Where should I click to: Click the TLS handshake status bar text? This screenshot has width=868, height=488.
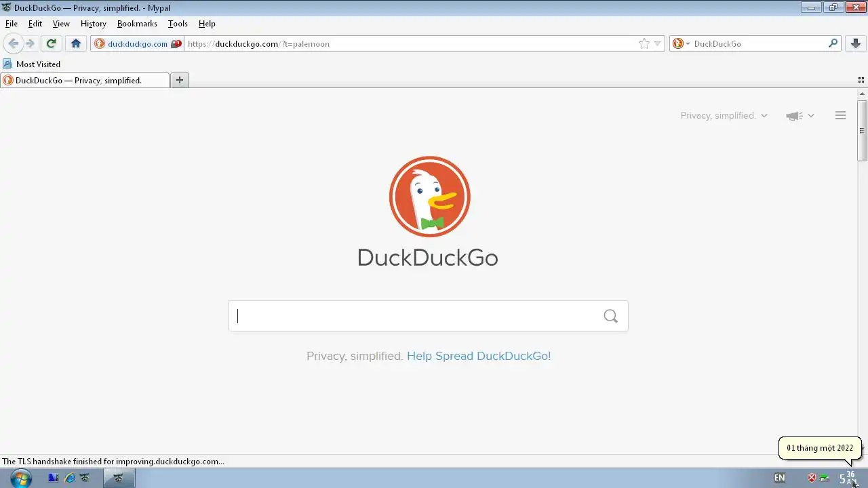point(113,462)
